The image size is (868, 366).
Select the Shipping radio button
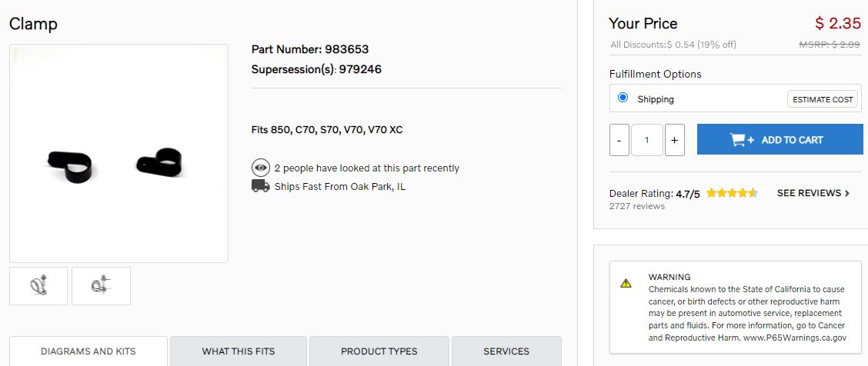pos(623,98)
